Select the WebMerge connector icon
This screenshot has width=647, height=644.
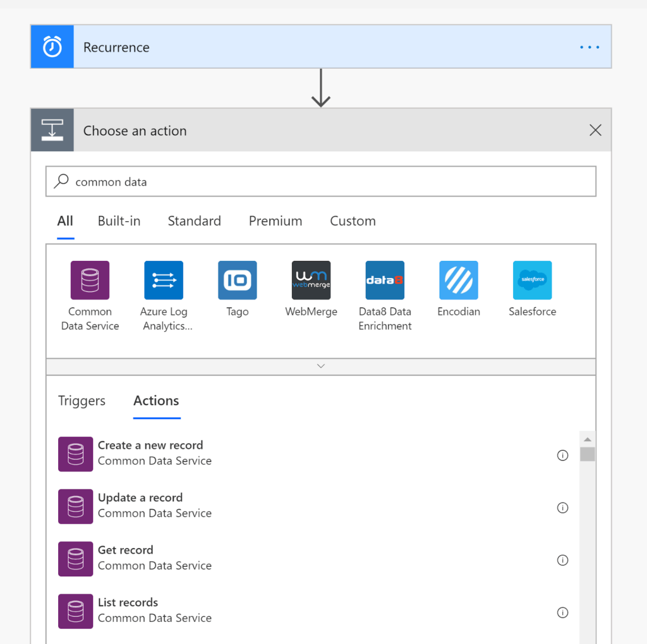(x=311, y=280)
